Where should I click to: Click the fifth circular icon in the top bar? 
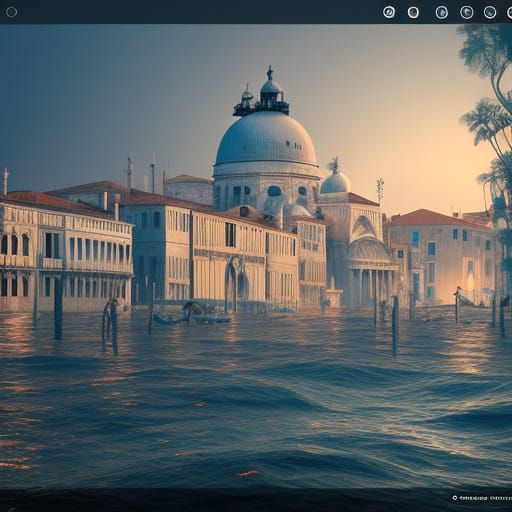[x=490, y=13]
